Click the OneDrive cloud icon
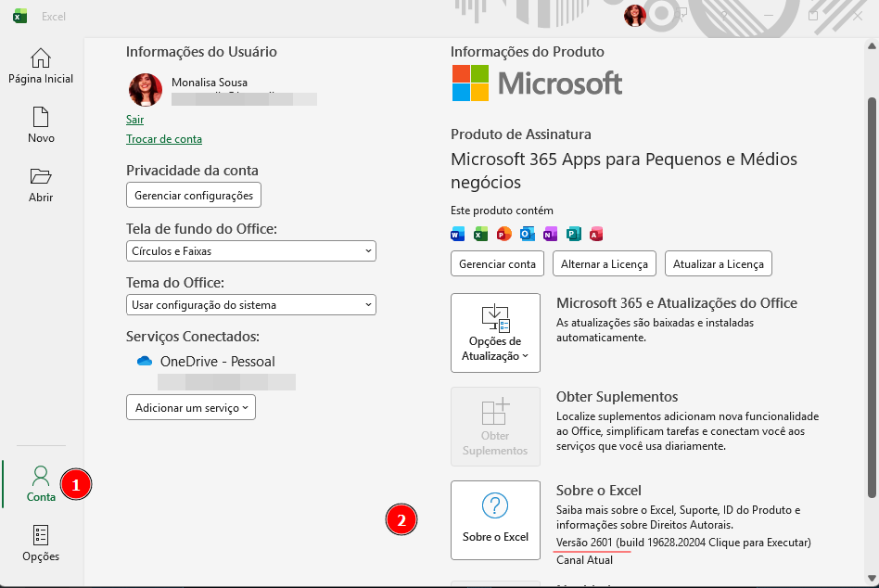The height and width of the screenshot is (588, 879). pos(145,361)
